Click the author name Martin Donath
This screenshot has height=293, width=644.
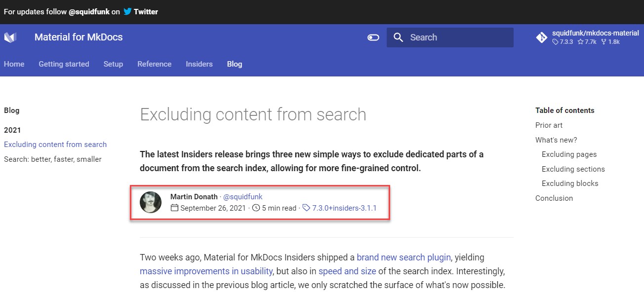[194, 197]
